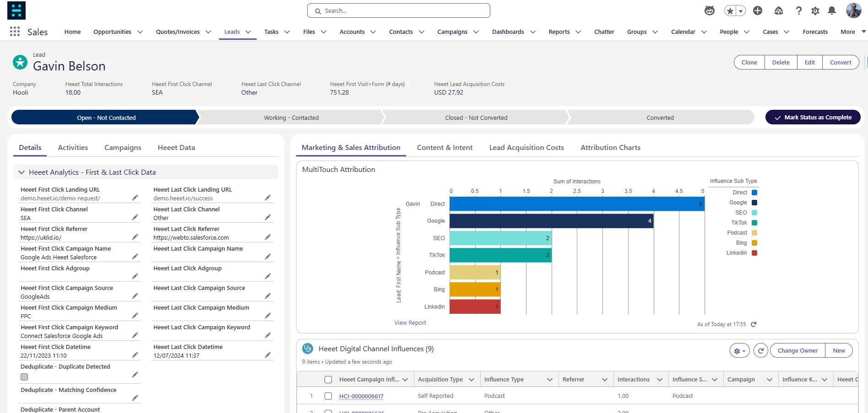Viewport: 868px width, 413px height.
Task: Refresh the Digital Channel Influences list
Action: (761, 351)
